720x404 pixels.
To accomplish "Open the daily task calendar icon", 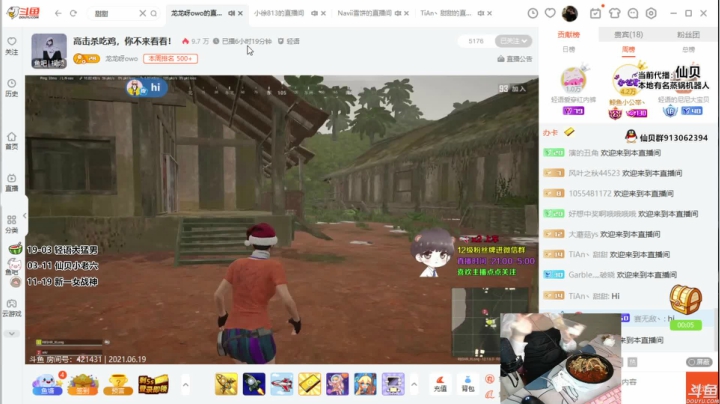I will point(596,13).
